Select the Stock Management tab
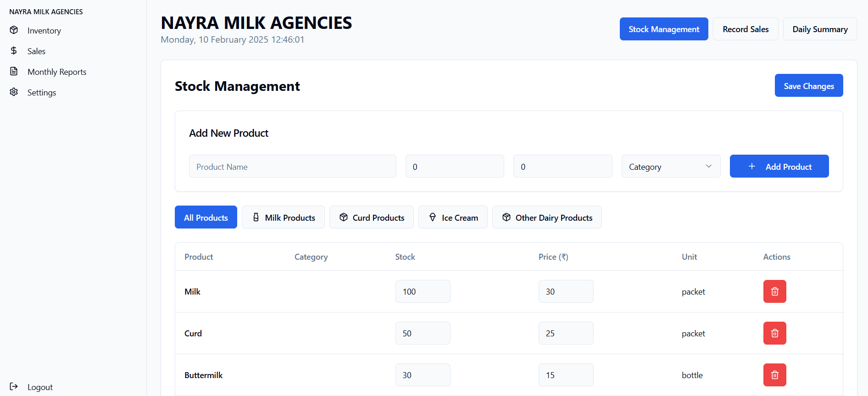 point(664,29)
